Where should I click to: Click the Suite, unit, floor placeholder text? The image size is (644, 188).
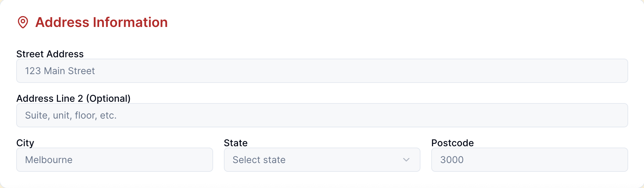[x=71, y=115]
